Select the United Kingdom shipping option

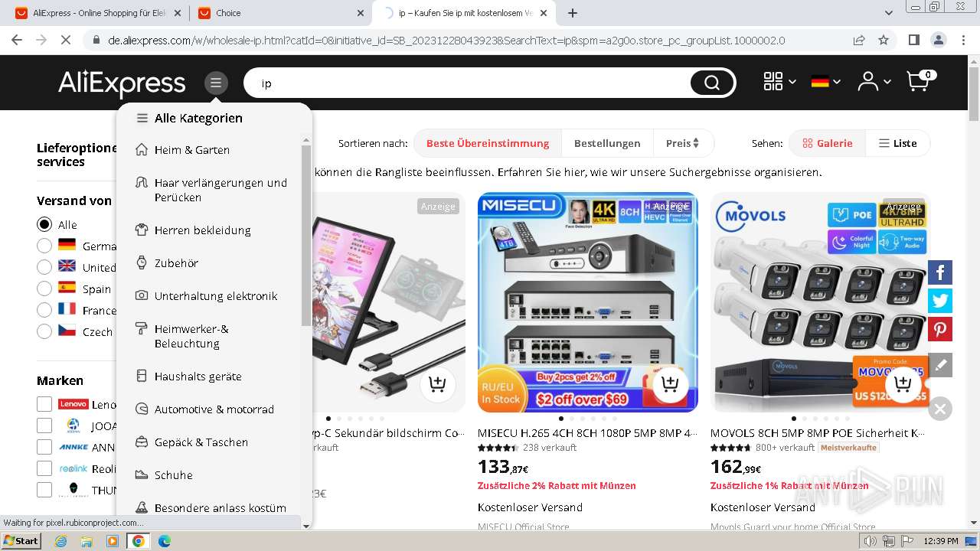coord(44,267)
